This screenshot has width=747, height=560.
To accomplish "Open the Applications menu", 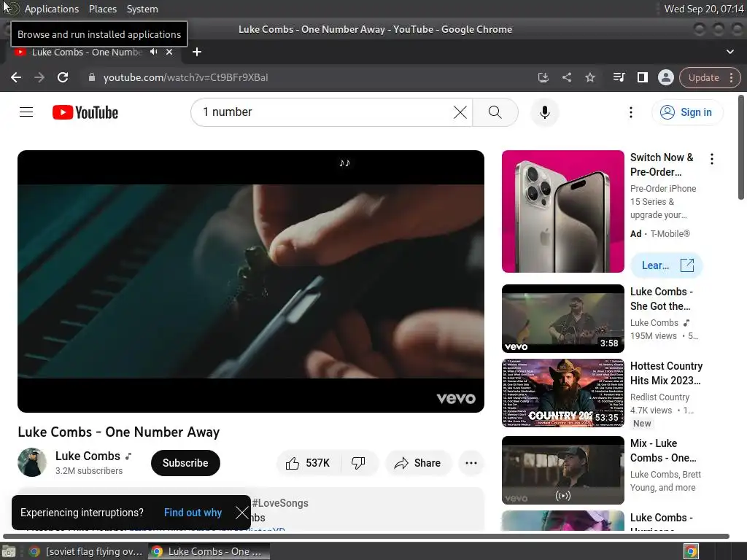I will click(x=52, y=9).
